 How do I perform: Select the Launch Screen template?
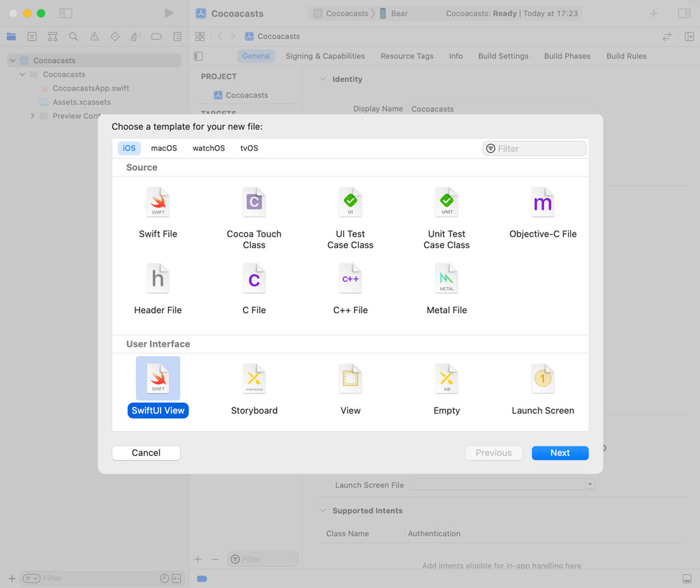pyautogui.click(x=543, y=379)
